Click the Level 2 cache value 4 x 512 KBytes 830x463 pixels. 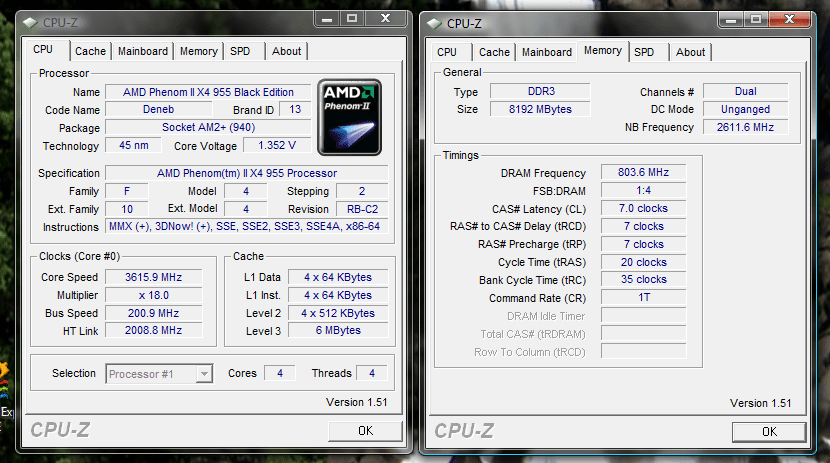(338, 313)
